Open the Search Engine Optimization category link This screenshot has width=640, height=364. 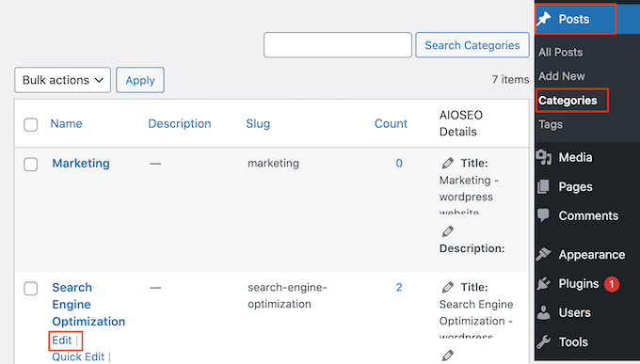tap(88, 305)
